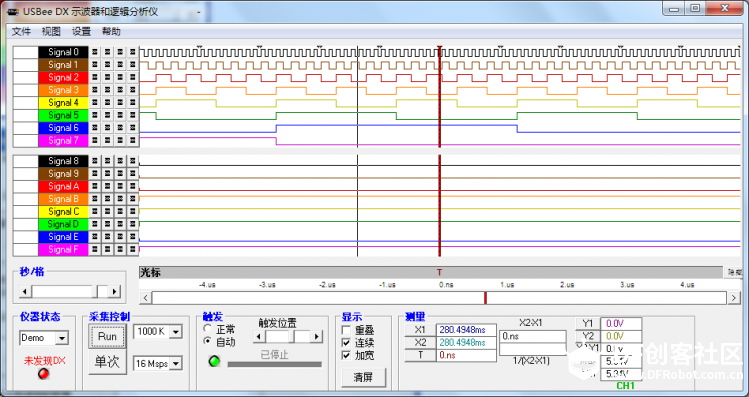Toggle third trigger cell in Signal 0 row
Image resolution: width=749 pixels, height=397 pixels.
coord(120,52)
